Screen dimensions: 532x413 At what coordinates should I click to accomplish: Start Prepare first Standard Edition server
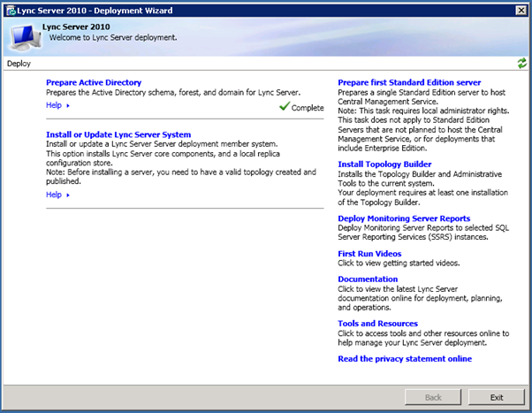[x=411, y=82]
